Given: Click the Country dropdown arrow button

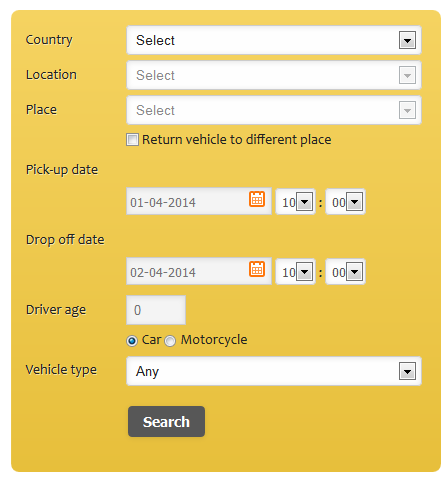Looking at the screenshot, I should pyautogui.click(x=407, y=40).
